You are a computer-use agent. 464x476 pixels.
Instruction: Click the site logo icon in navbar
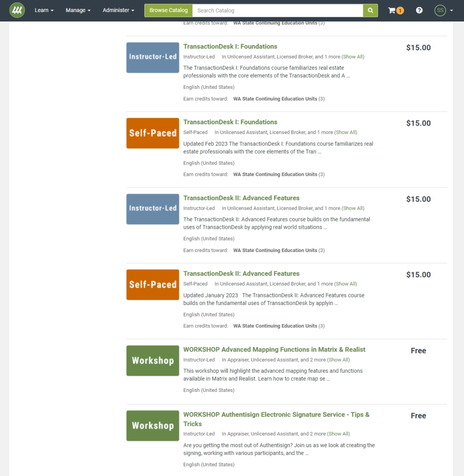[x=17, y=10]
